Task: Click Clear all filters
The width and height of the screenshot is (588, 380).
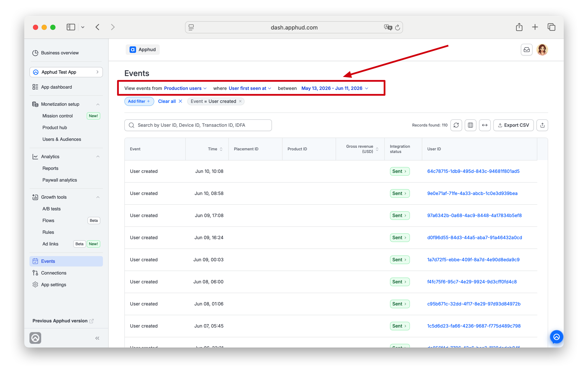Action: (x=170, y=101)
